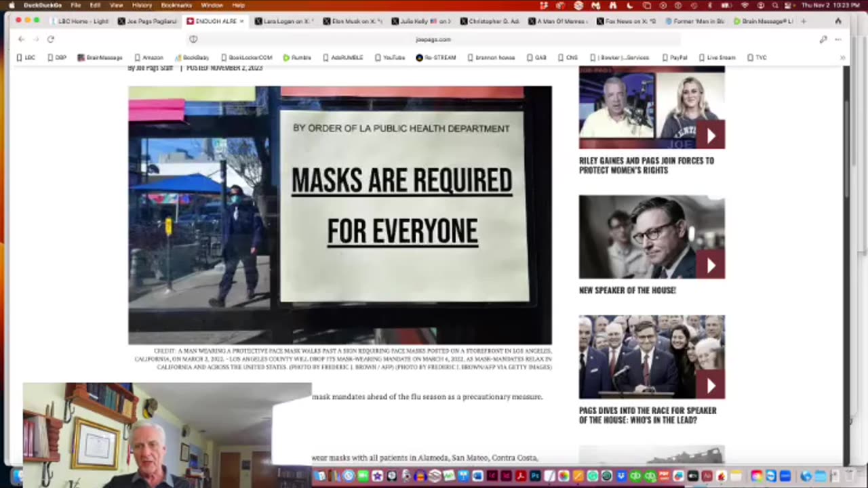
Task: Switch to the Former 'Men in Black' tab
Action: pos(694,21)
